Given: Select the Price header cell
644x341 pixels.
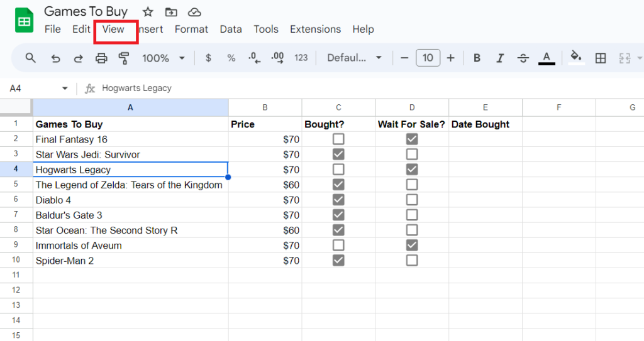Looking at the screenshot, I should 265,124.
